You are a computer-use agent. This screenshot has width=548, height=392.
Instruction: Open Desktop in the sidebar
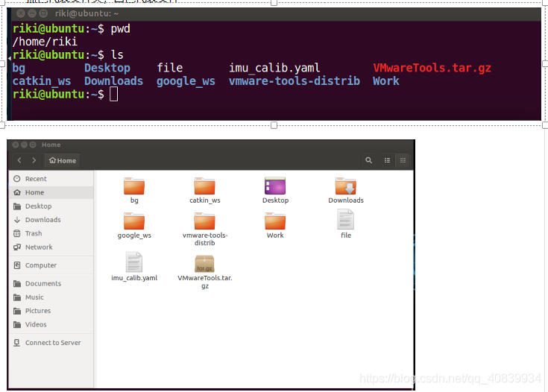[x=51, y=206]
